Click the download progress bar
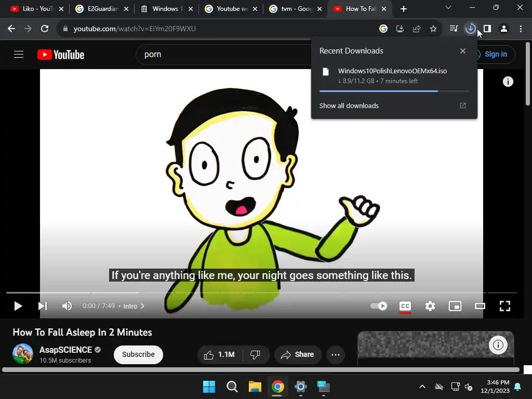Viewport: 532px width, 399px height. 394,91
